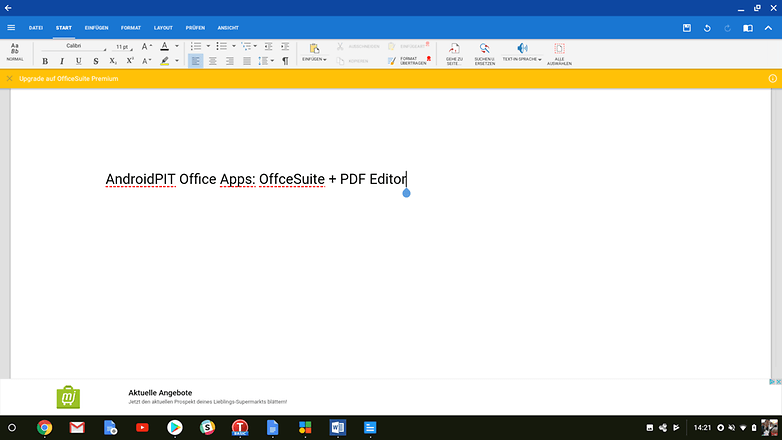Screen dimensions: 782x440
Task: Apply the font color
Action: point(165,46)
